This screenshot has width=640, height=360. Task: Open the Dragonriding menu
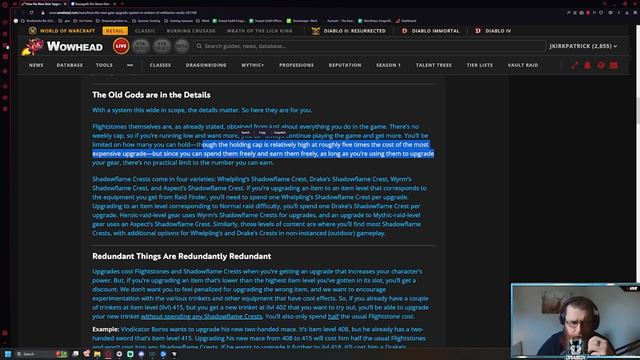click(206, 65)
